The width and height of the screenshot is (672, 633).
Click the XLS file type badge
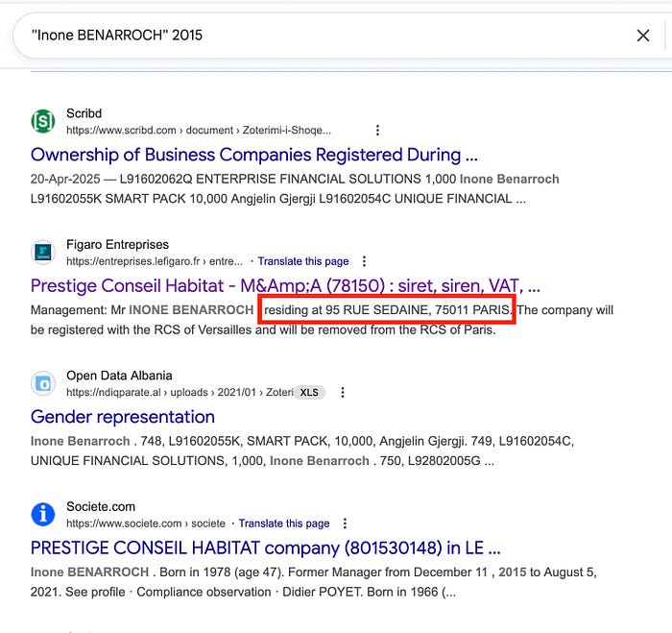click(309, 393)
